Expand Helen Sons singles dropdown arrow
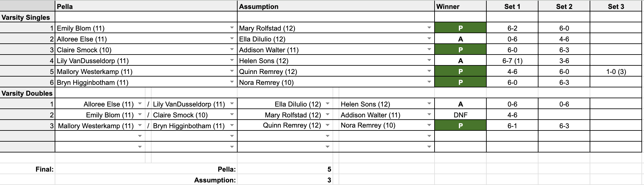Viewport: 644px width, 185px height. 429,61
